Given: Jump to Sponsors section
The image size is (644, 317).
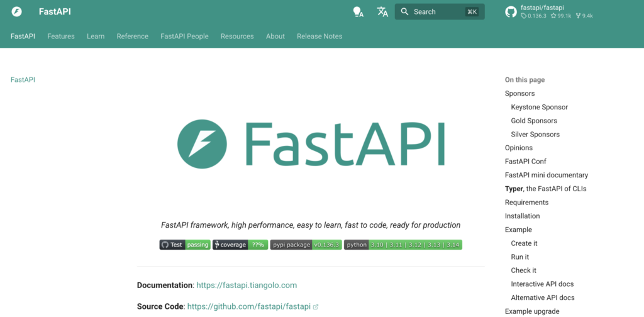Looking at the screenshot, I should tap(519, 93).
